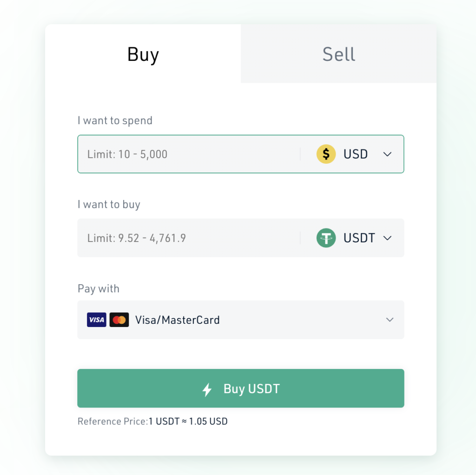Click the USD label next to dollar icon

pyautogui.click(x=355, y=154)
